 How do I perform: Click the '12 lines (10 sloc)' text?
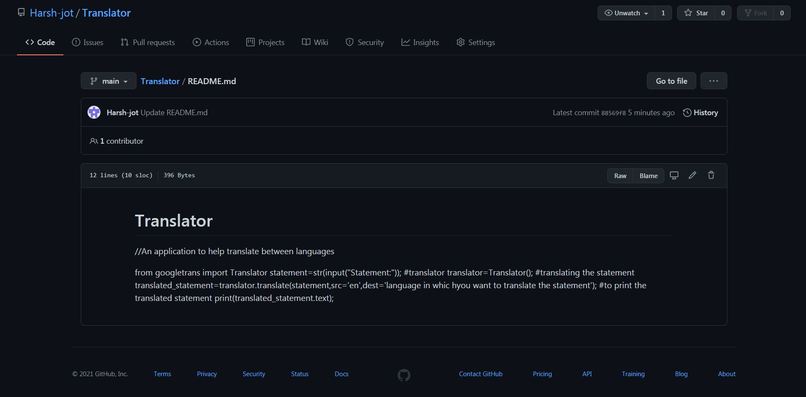coord(121,175)
